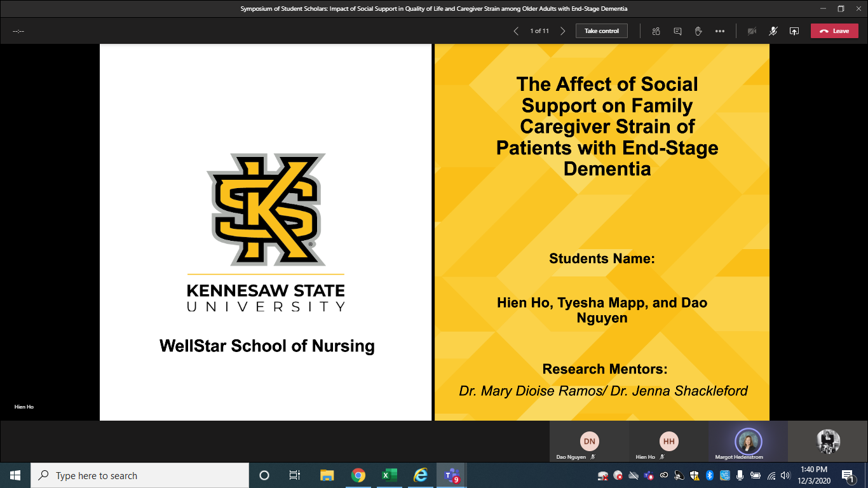Turn on the camera

pyautogui.click(x=752, y=31)
